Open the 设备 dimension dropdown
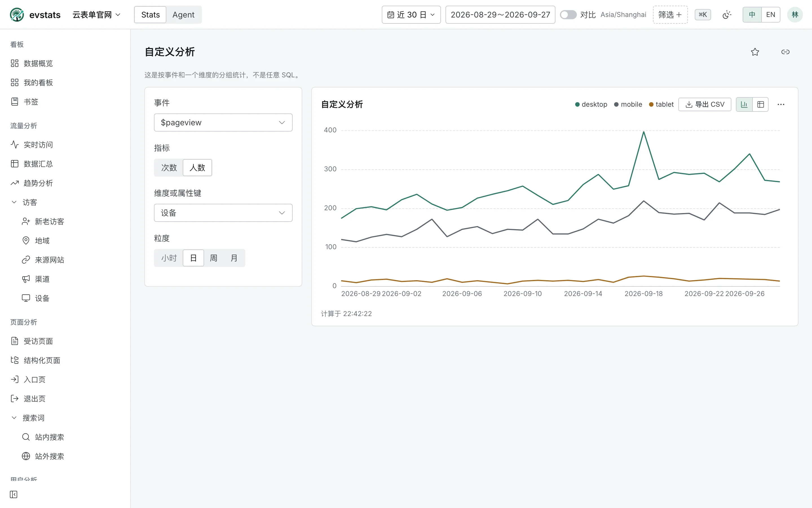Viewport: 812px width, 508px height. (x=223, y=213)
